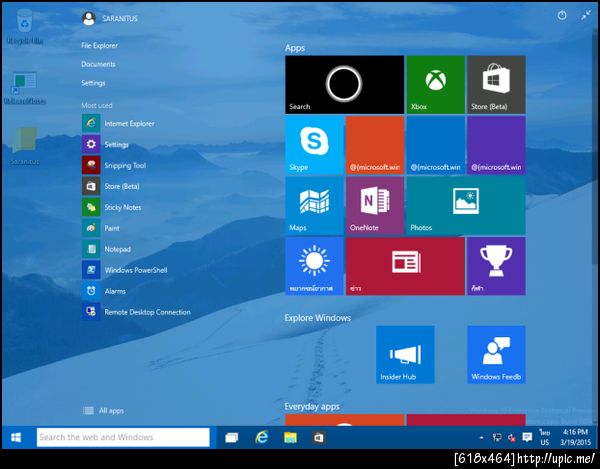Switch input language indicator

[x=545, y=437]
